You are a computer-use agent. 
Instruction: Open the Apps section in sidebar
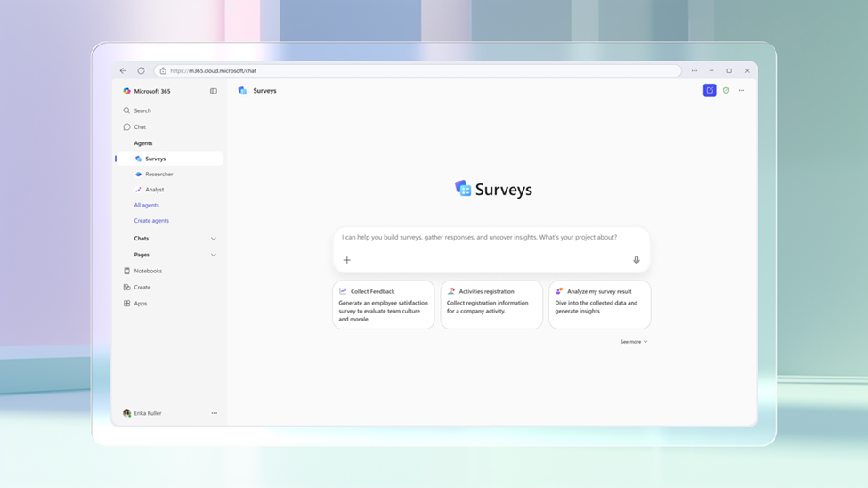coord(140,304)
